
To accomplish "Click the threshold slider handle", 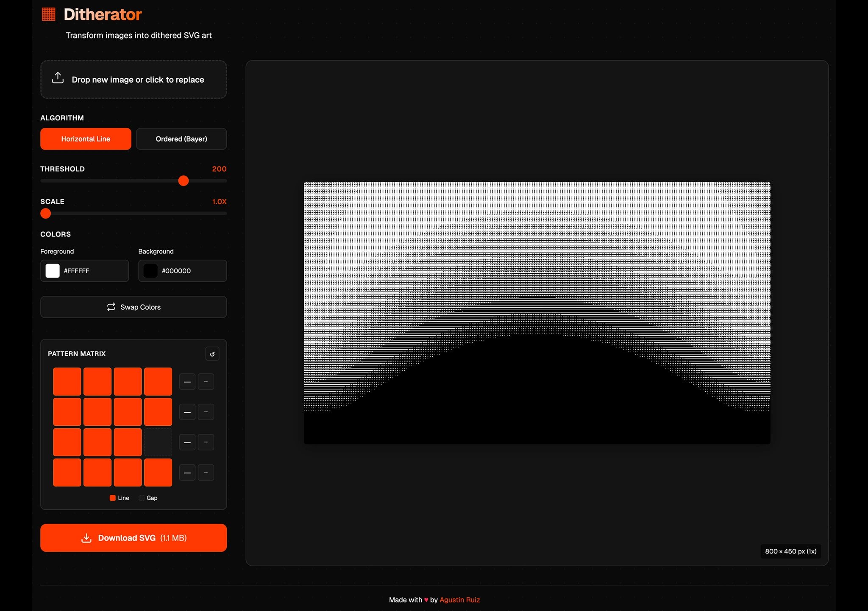I will pos(184,181).
